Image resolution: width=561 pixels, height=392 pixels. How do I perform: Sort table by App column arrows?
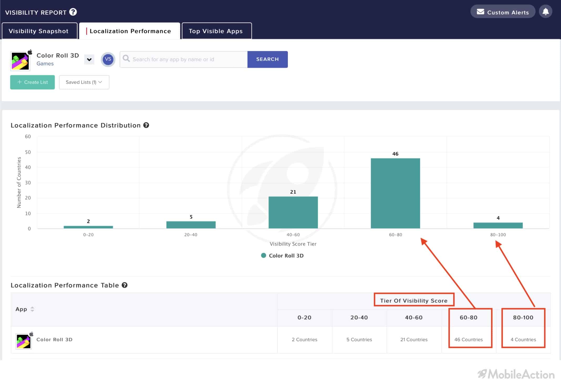pos(32,309)
